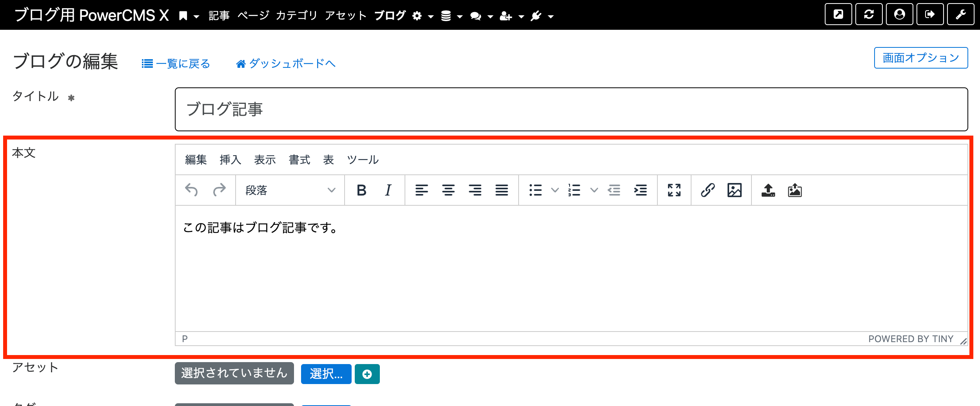Insert a numbered list
This screenshot has width=980, height=406.
tap(574, 190)
